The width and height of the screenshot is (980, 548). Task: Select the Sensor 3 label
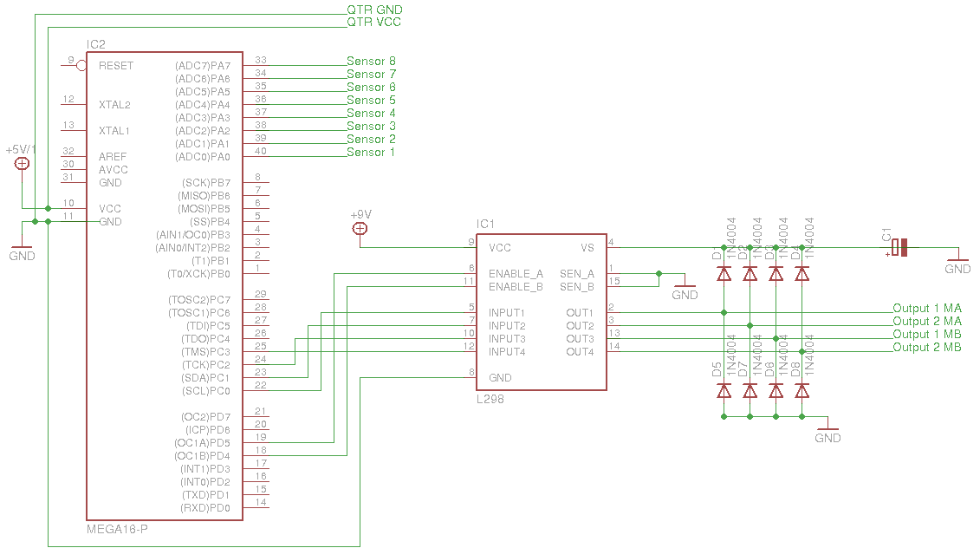pos(371,126)
